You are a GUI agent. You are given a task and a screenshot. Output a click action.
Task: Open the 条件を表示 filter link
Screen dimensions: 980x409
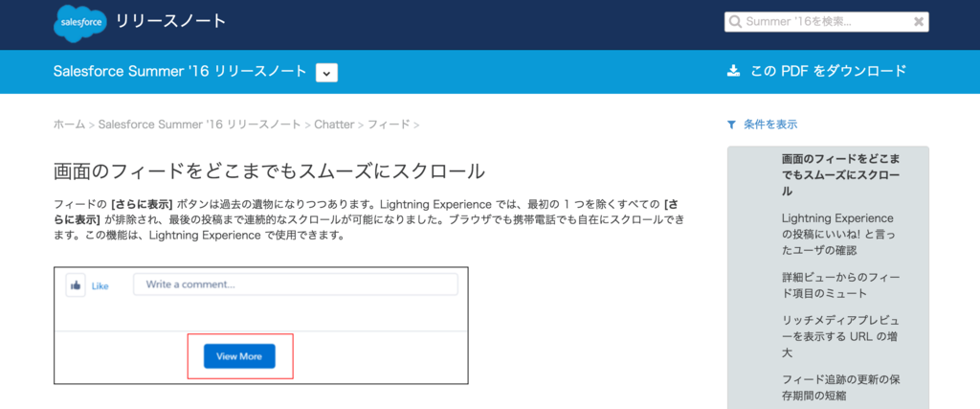[x=770, y=125]
